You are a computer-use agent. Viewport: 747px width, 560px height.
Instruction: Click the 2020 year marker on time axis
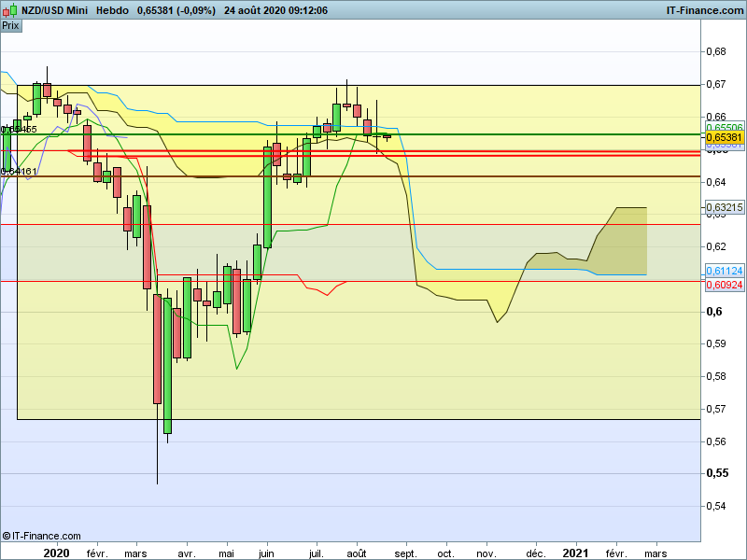tap(57, 553)
